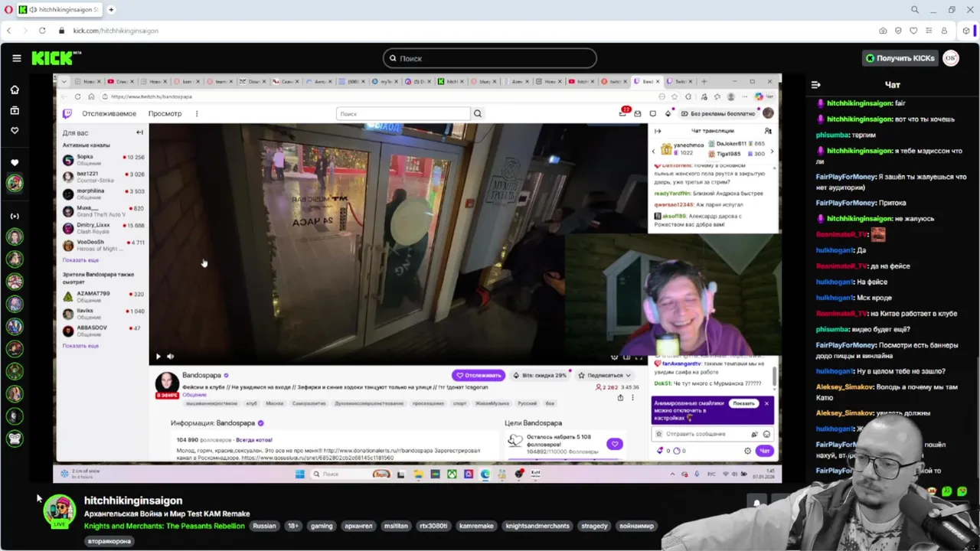Open a new browser tab with plus
The height and width of the screenshot is (551, 980).
point(111,9)
